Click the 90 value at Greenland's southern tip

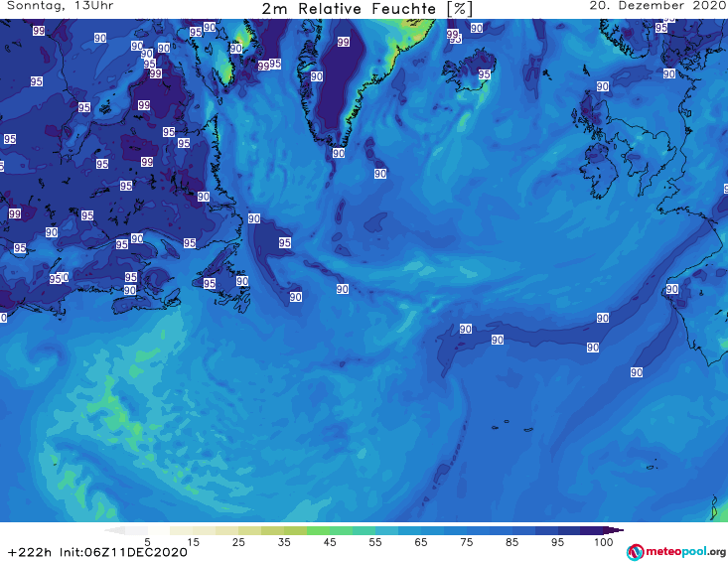(339, 153)
